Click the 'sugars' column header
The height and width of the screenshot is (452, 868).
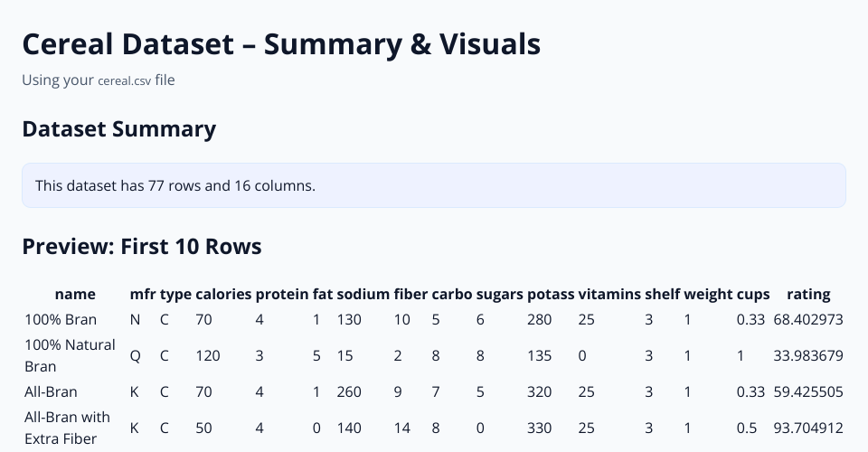pyautogui.click(x=499, y=294)
